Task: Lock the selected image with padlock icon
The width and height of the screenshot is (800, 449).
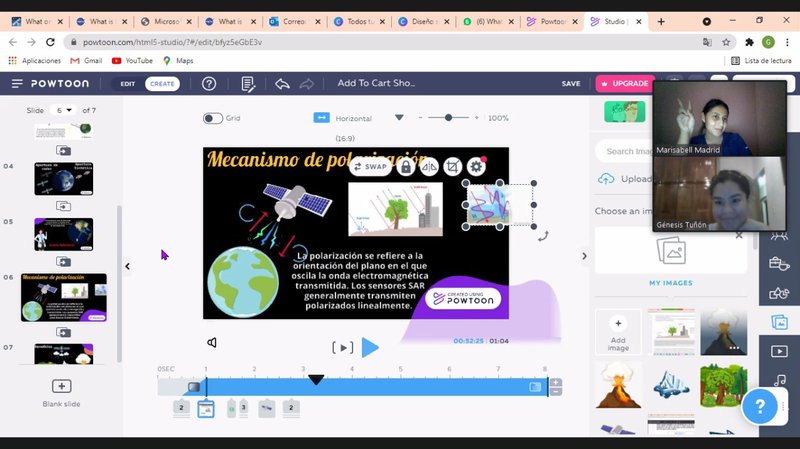Action: 405,167
